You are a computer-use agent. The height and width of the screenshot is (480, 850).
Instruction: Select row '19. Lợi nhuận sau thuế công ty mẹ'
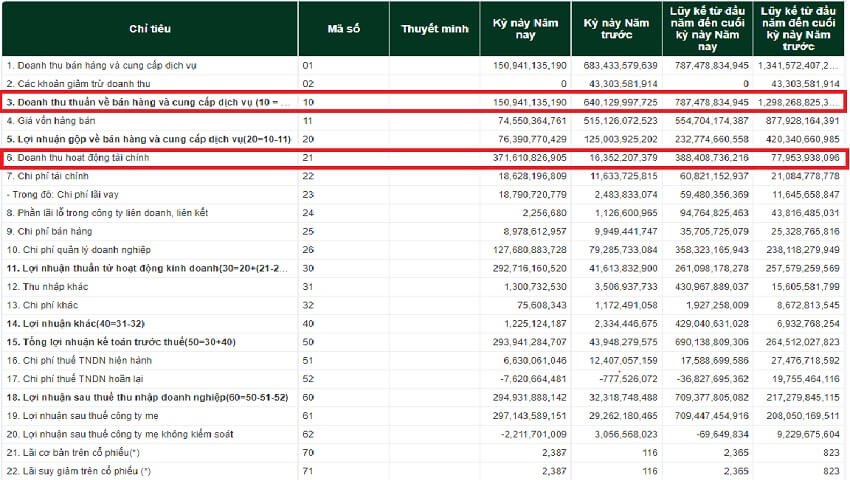(423, 416)
